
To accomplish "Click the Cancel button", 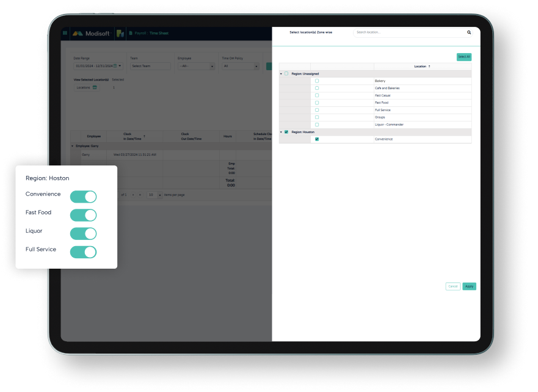I will [453, 286].
